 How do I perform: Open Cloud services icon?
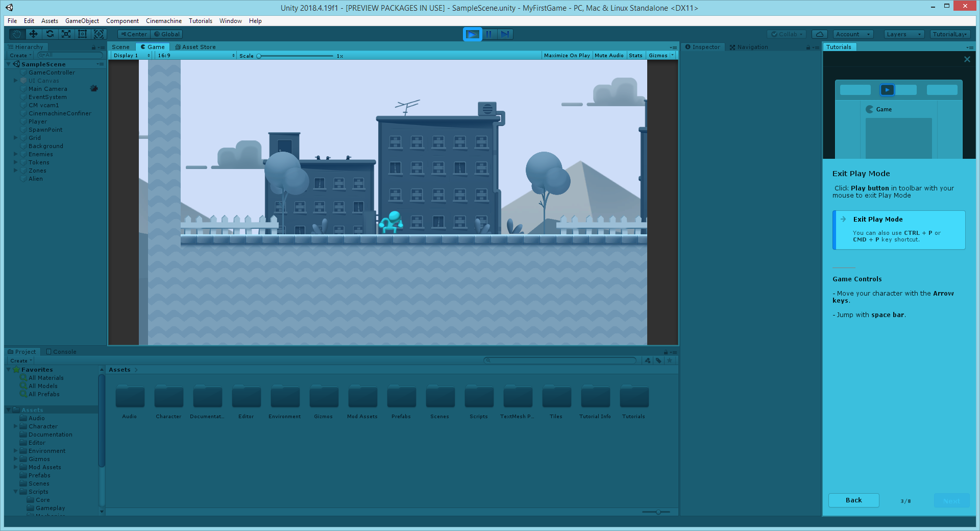click(x=819, y=34)
